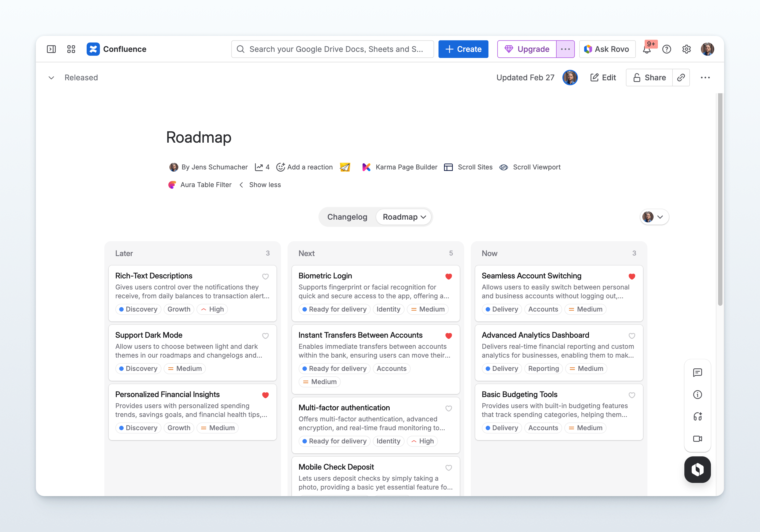
Task: Open the help question mark icon
Action: point(667,49)
